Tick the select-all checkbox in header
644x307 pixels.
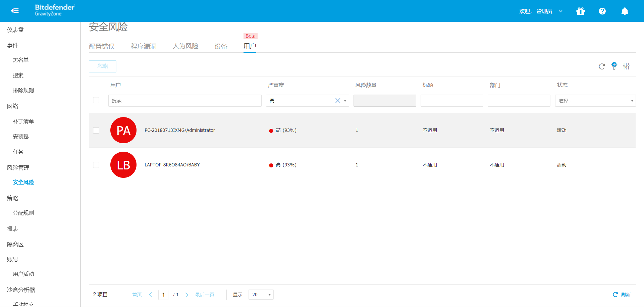(96, 100)
